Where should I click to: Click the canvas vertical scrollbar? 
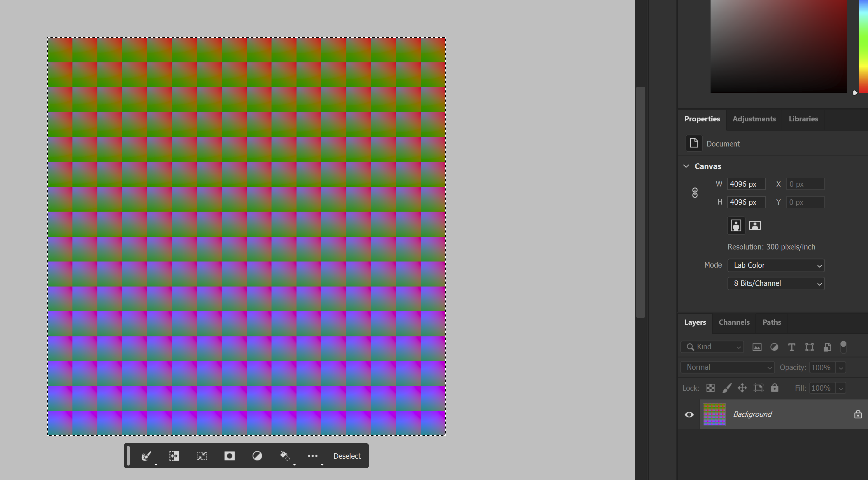tap(640, 203)
